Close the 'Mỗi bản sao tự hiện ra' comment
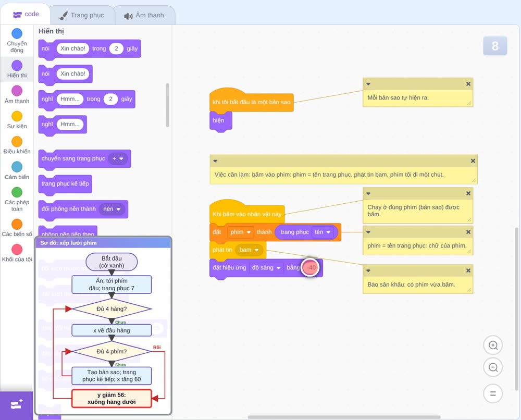521x420 pixels. click(468, 84)
